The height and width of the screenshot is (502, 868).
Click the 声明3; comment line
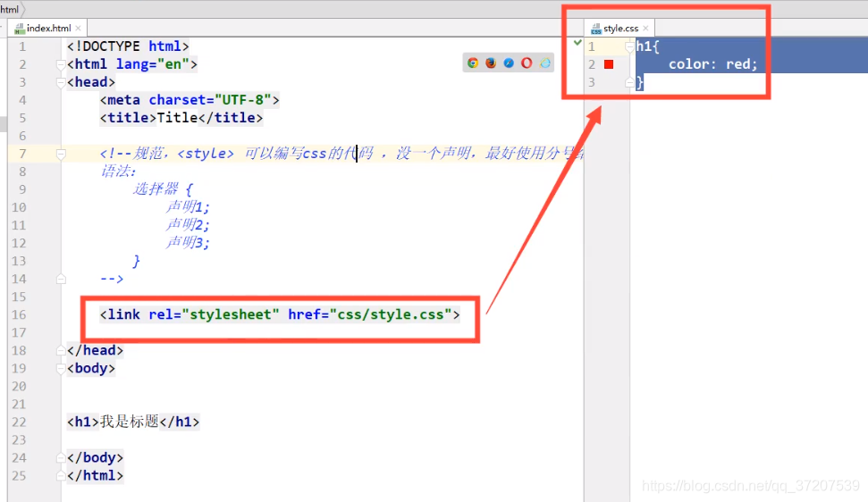[188, 243]
